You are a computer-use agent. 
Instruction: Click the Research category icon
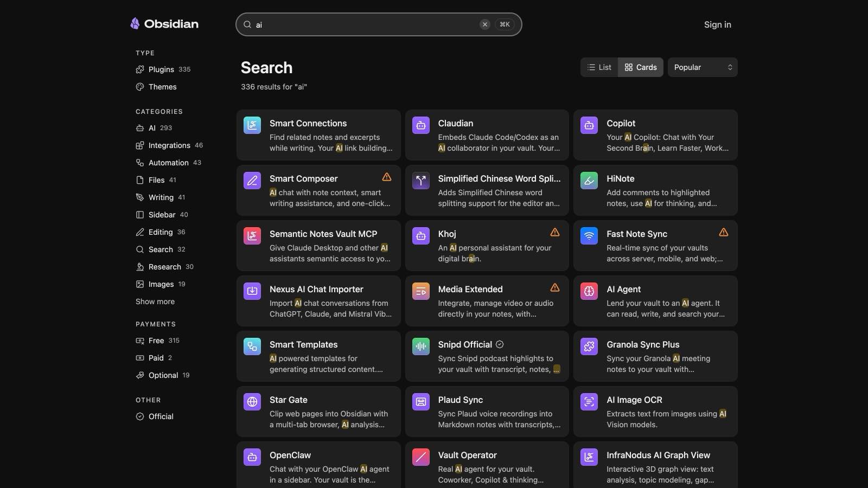140,267
